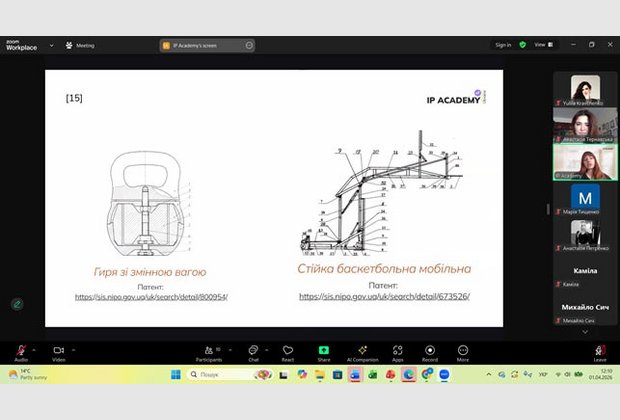This screenshot has height=420, width=620.
Task: Expand the Zoom Workplace dropdown arrow
Action: 51,45
